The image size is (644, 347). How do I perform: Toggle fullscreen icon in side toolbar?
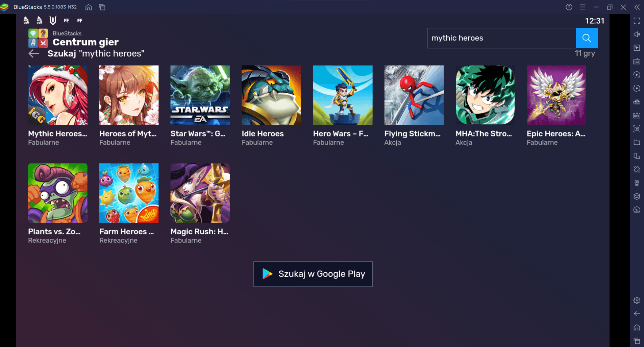pyautogui.click(x=637, y=21)
